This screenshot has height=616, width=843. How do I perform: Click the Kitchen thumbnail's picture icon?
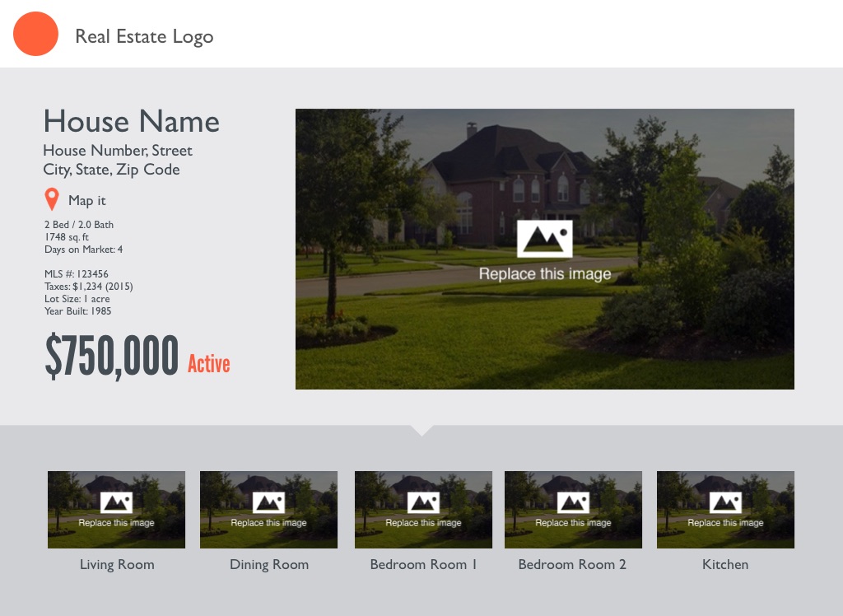(x=725, y=502)
